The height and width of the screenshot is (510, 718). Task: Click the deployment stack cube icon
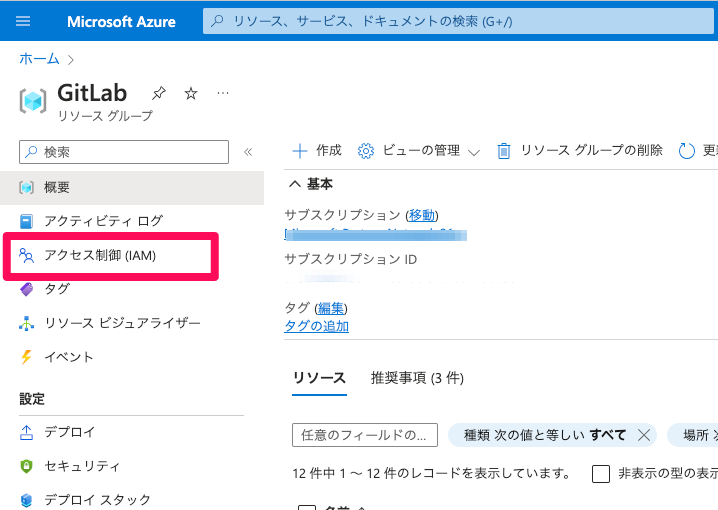click(x=27, y=500)
